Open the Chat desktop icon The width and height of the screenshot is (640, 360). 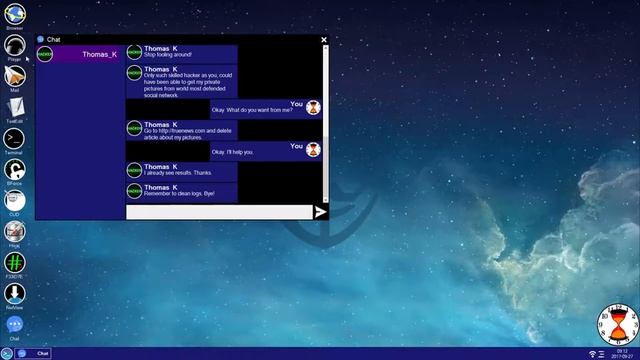15,325
